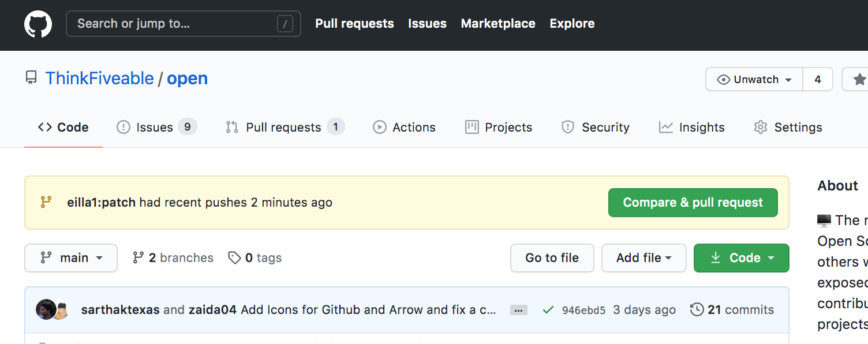Click the Projects board icon

click(x=472, y=128)
